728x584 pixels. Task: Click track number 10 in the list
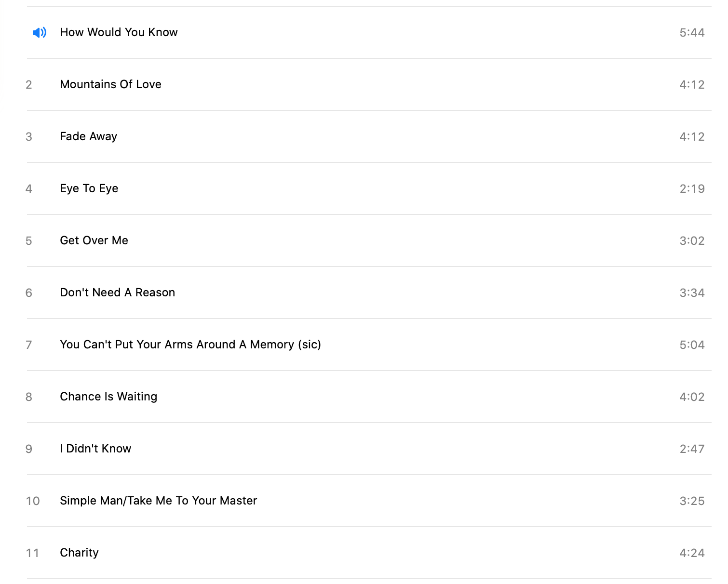pyautogui.click(x=33, y=501)
